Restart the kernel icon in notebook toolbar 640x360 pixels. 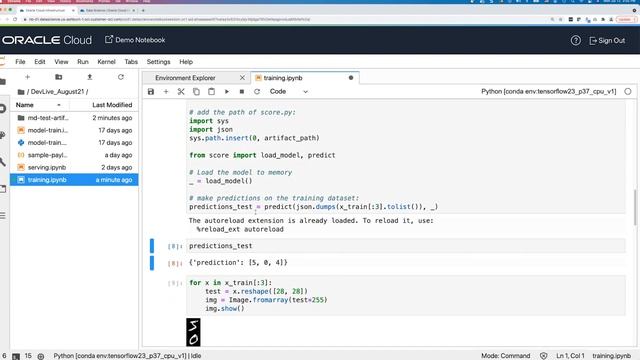click(x=257, y=91)
